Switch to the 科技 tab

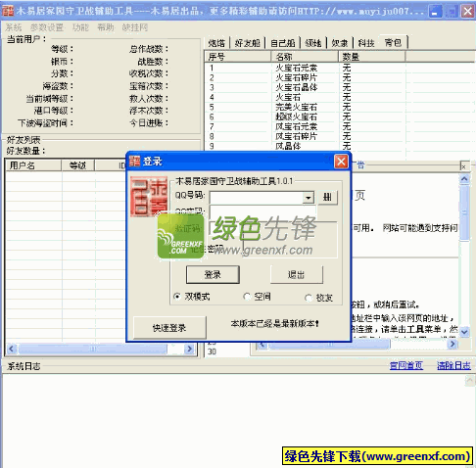click(x=366, y=43)
